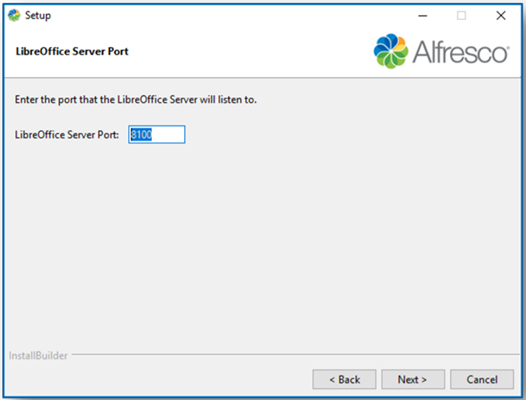The width and height of the screenshot is (526, 400).
Task: Click the Alfresco flower logo icon
Action: click(391, 51)
